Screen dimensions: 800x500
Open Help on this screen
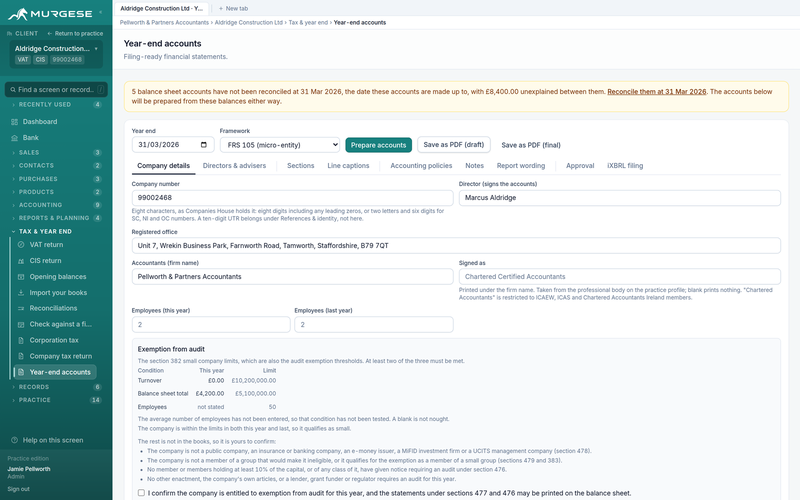click(x=56, y=440)
